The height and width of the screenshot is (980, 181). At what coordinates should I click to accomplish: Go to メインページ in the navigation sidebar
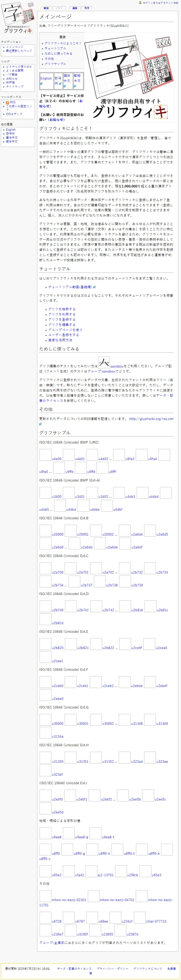(14, 47)
